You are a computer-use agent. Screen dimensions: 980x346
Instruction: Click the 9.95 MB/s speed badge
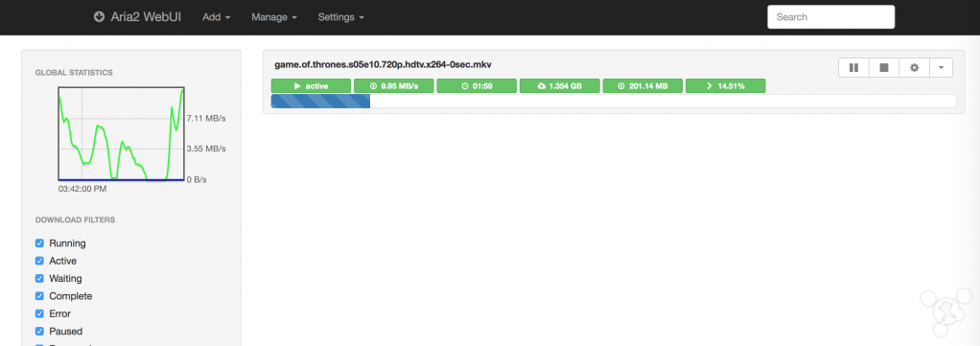tap(394, 86)
